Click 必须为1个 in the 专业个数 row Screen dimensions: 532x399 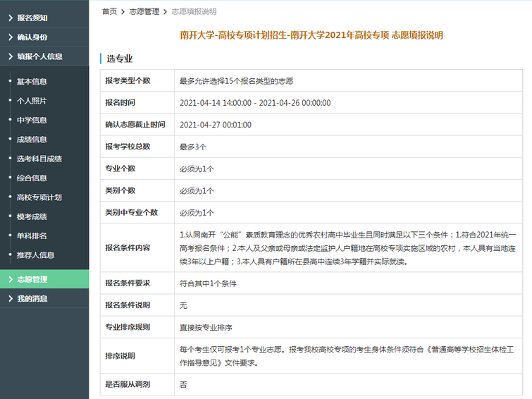click(x=197, y=168)
